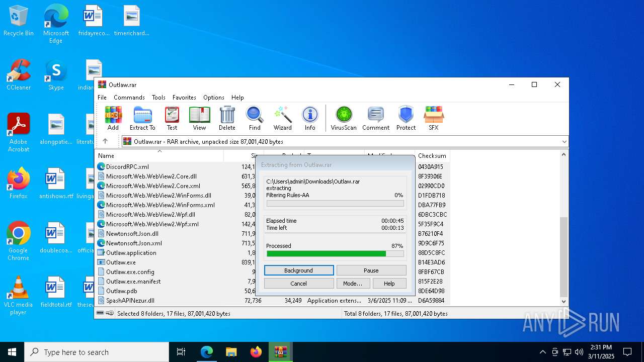Viewport: 644px width, 362px height.
Task: Open the notifications center icon
Action: click(627, 352)
